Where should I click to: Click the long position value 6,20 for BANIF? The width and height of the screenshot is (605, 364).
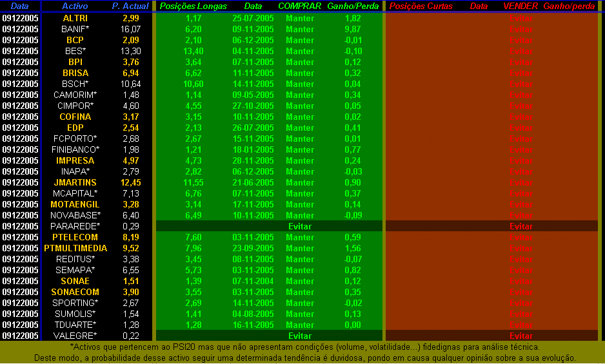coord(193,29)
